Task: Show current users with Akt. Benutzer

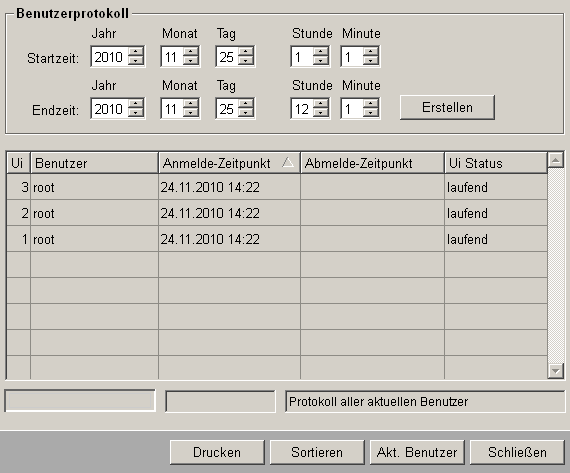Action: tap(417, 452)
